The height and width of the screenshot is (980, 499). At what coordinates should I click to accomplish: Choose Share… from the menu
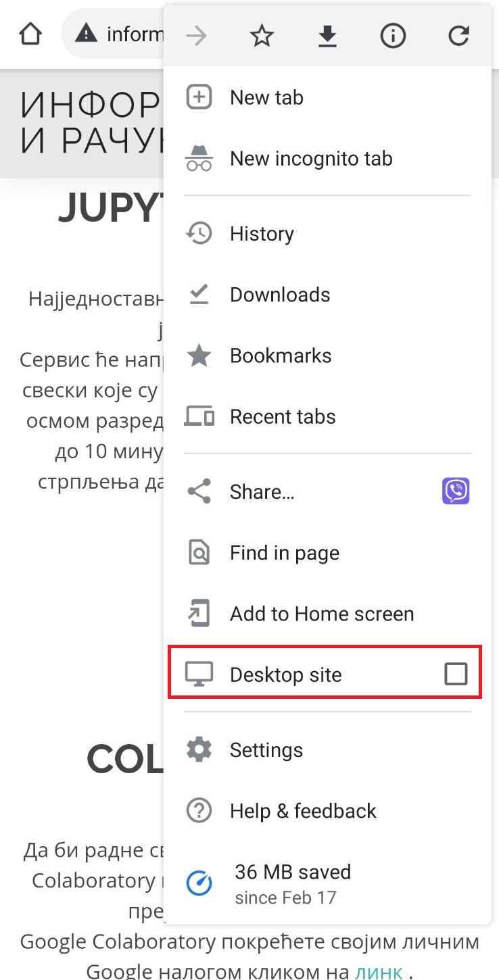point(262,491)
